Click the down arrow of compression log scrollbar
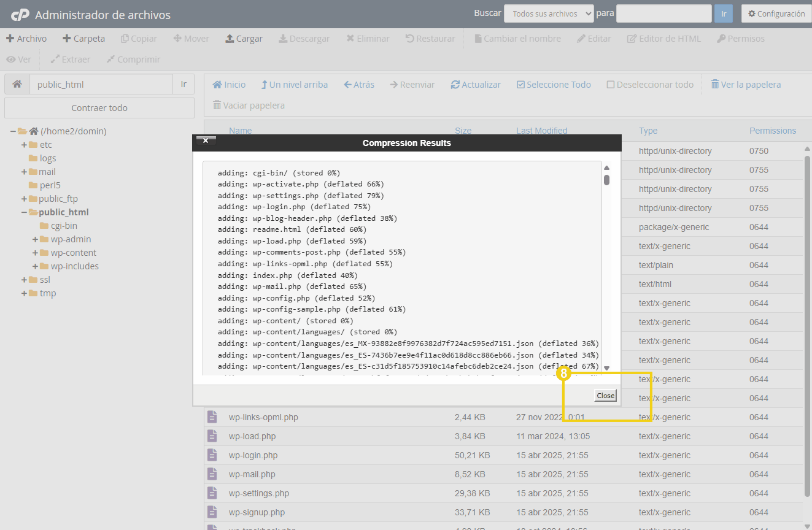This screenshot has height=530, width=812. 606,368
